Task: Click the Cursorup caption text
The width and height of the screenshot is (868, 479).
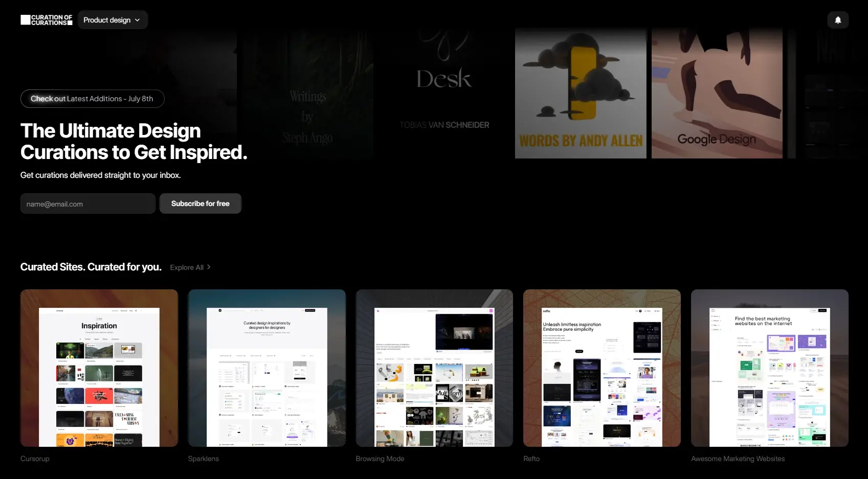Action: click(x=35, y=459)
